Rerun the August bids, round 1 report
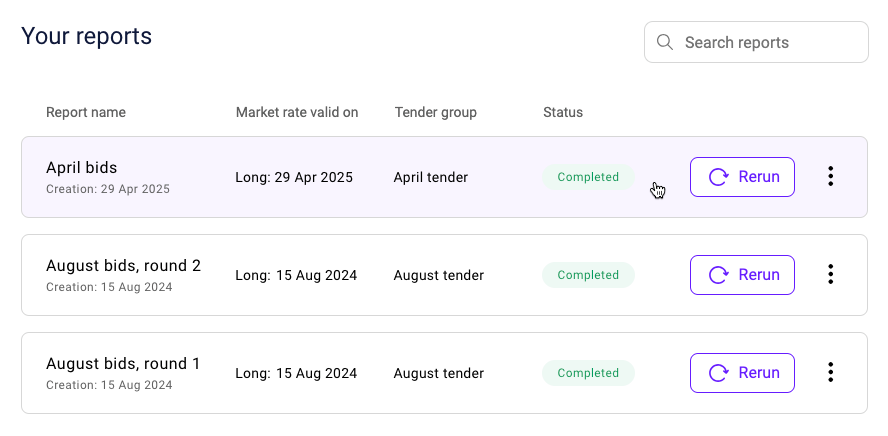The height and width of the screenshot is (436, 888). [x=742, y=373]
